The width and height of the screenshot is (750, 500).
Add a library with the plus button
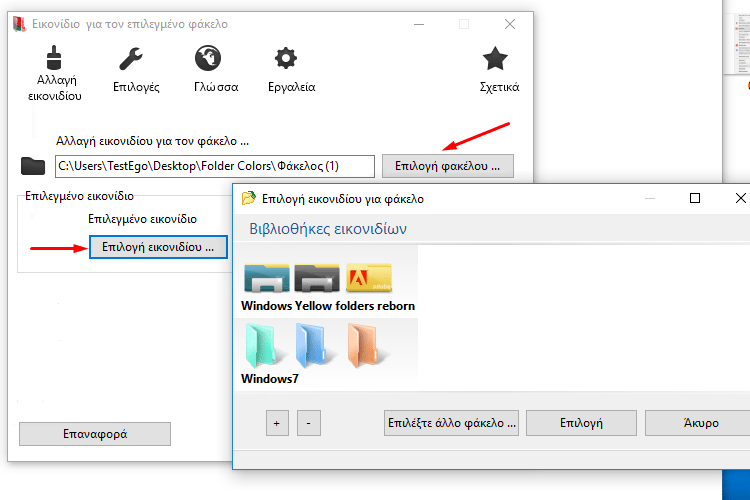pos(277,423)
